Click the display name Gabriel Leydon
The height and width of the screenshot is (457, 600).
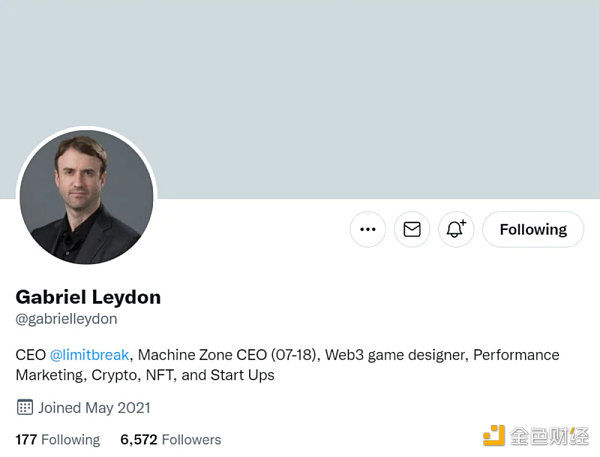(x=88, y=297)
